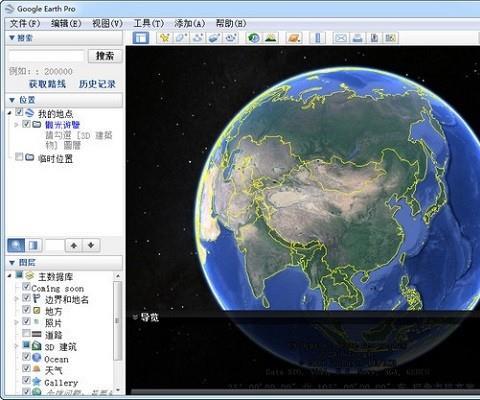Collapse the 我的地点 tree node
Image resolution: width=480 pixels, height=400 pixels.
tap(10, 113)
